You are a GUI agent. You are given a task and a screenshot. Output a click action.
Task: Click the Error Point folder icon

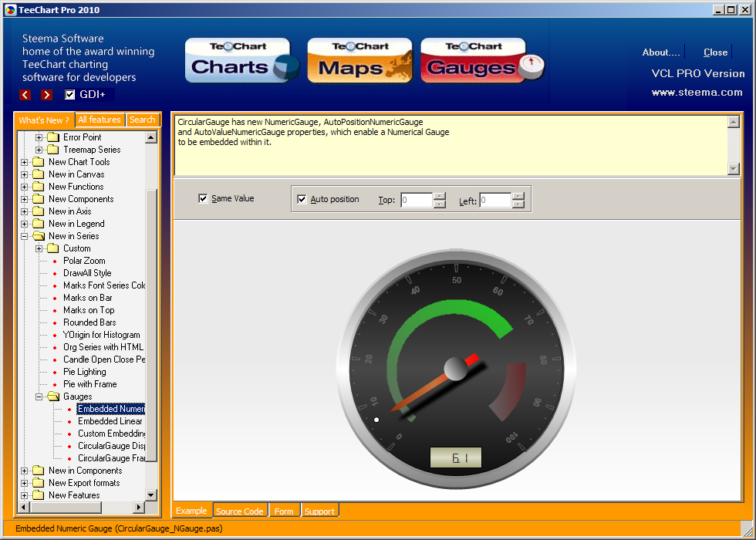click(x=53, y=137)
